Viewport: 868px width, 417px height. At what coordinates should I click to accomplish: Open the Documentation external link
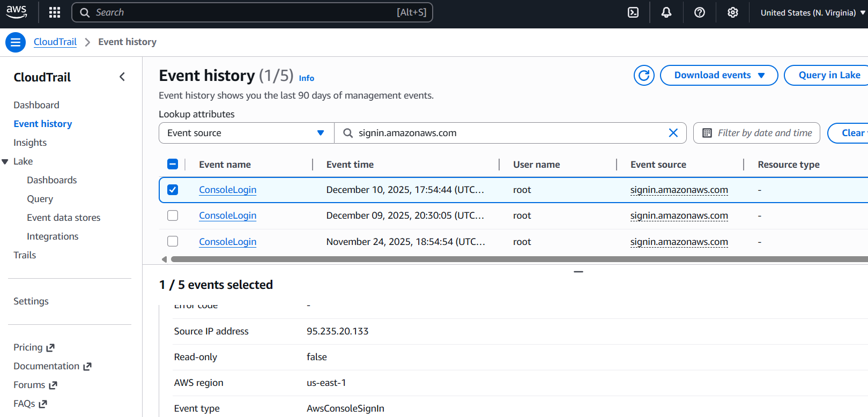click(53, 366)
